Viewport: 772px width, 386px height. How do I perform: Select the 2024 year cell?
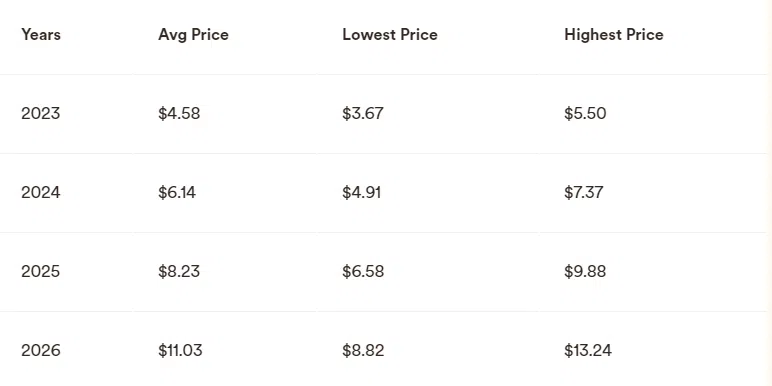[x=41, y=193]
